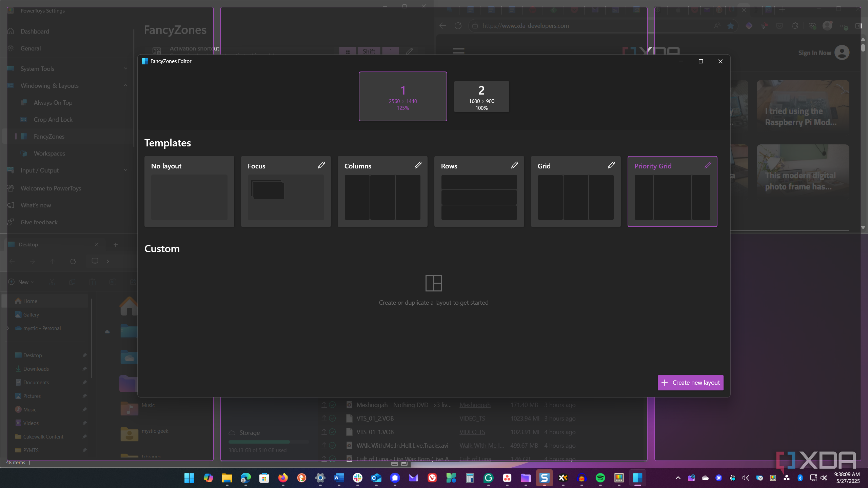Select the Rows layout thumbnail
The height and width of the screenshot is (488, 868).
(479, 197)
